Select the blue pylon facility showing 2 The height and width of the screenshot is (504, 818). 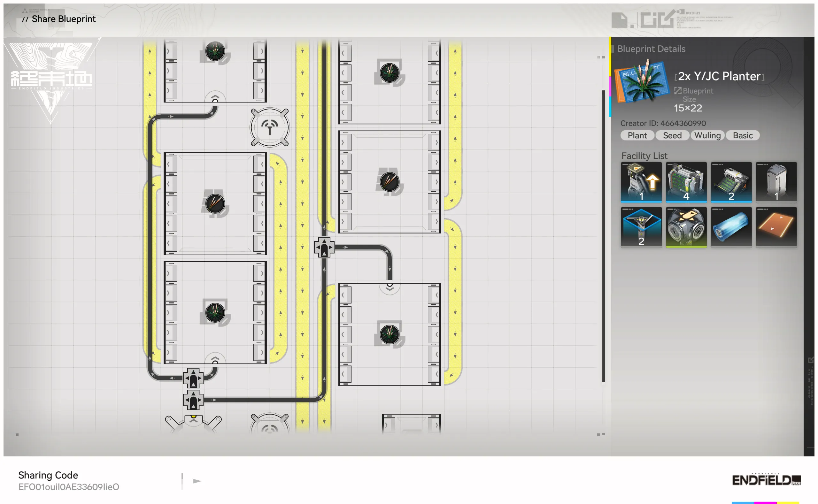(641, 227)
